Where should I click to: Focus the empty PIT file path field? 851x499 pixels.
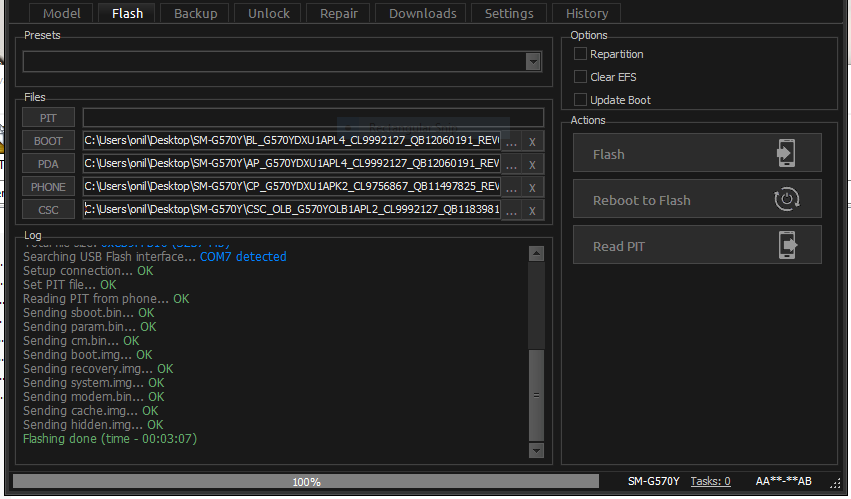[313, 118]
